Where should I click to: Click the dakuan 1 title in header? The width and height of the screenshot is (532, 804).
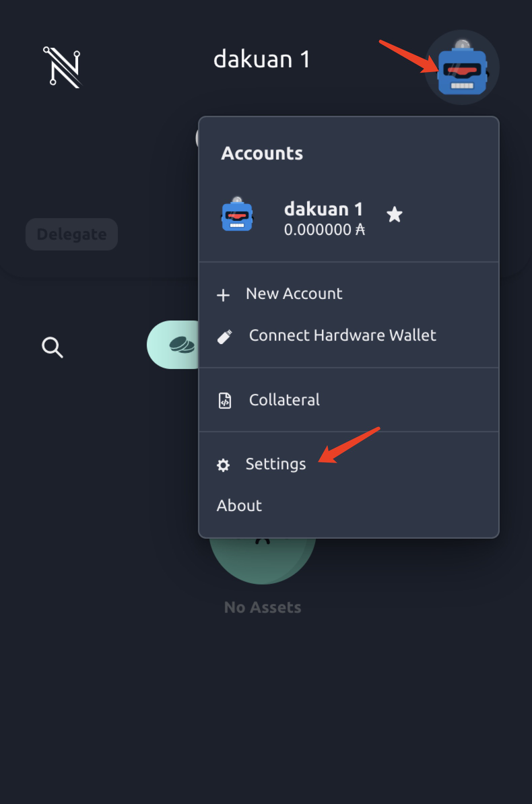(261, 59)
